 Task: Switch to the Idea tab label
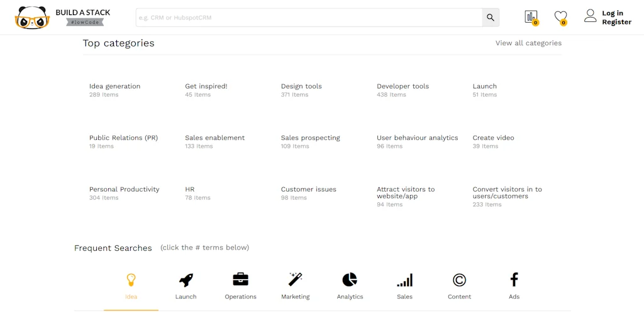point(131,297)
